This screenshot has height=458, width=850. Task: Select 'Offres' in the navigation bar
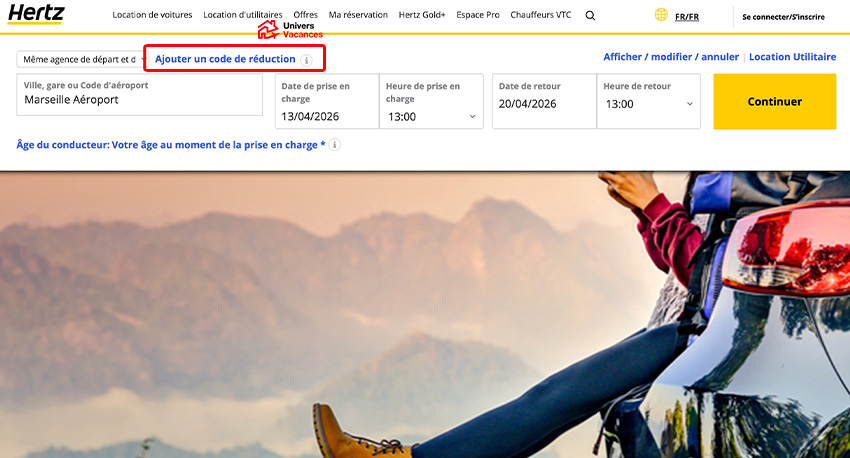point(305,15)
